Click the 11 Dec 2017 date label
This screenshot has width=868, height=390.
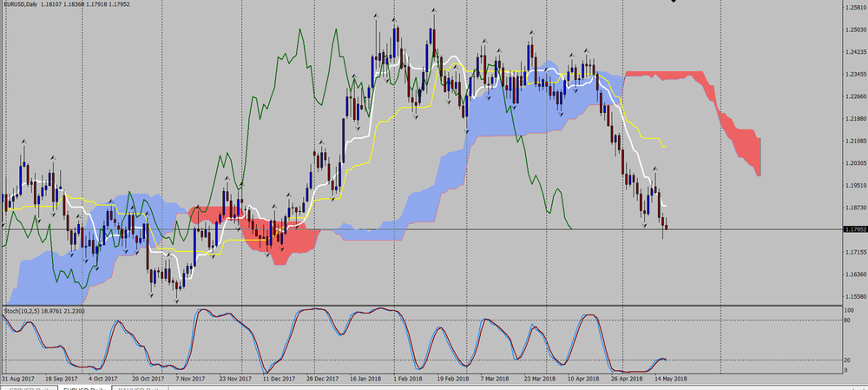pos(279,379)
